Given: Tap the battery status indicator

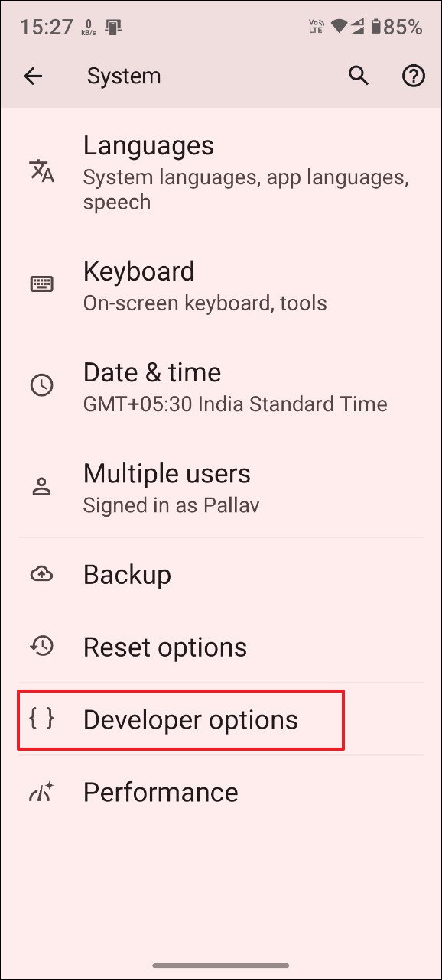Looking at the screenshot, I should coord(396,28).
